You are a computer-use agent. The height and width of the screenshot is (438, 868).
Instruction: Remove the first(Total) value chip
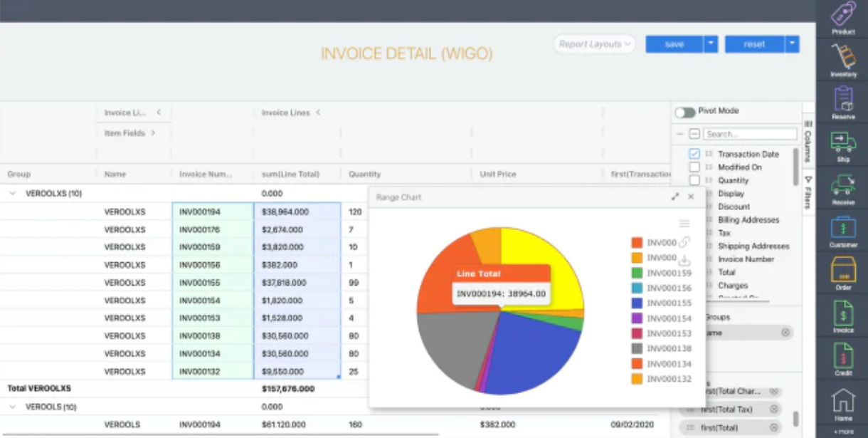click(x=774, y=428)
